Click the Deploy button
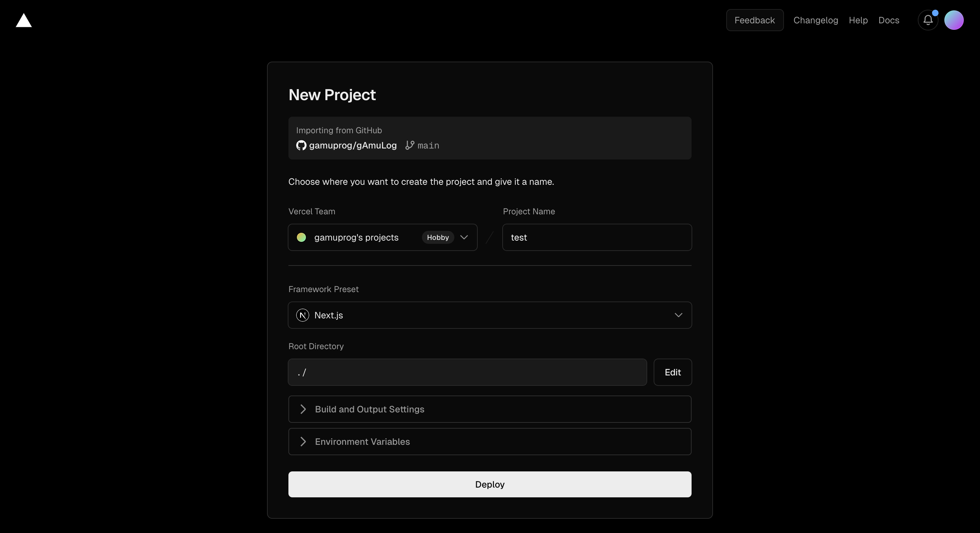Screen dimensions: 980x533 490,484
